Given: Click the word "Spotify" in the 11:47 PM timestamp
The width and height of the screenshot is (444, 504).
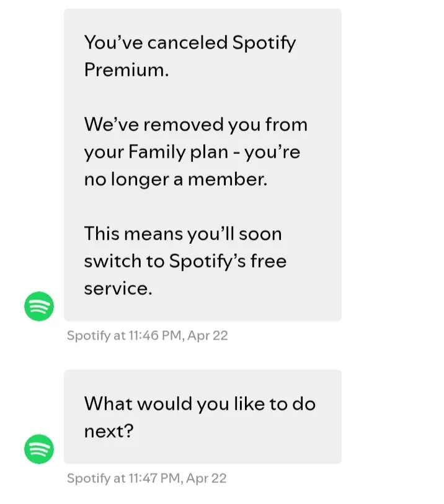Looking at the screenshot, I should point(89,479).
